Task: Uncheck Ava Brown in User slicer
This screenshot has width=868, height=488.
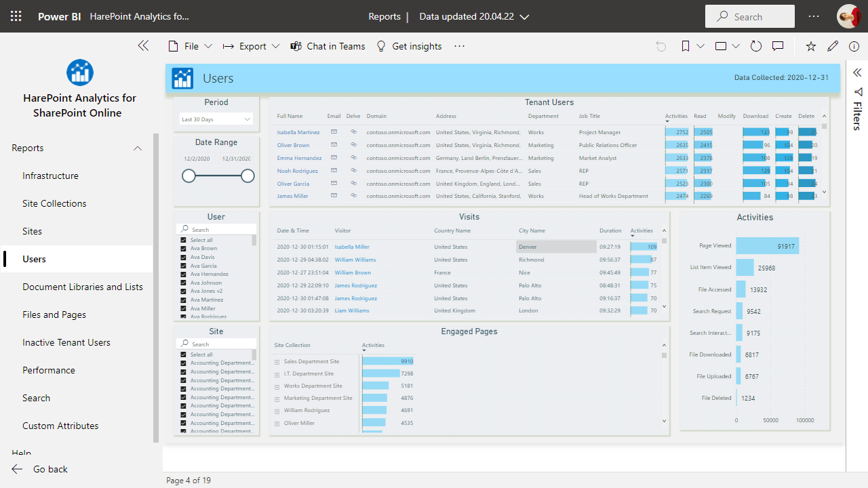Action: point(183,248)
